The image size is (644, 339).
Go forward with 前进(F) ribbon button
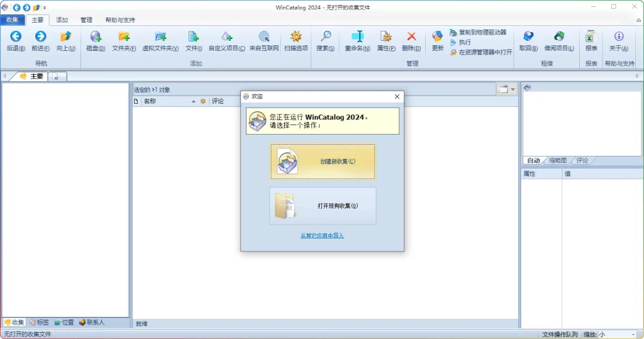coord(40,41)
